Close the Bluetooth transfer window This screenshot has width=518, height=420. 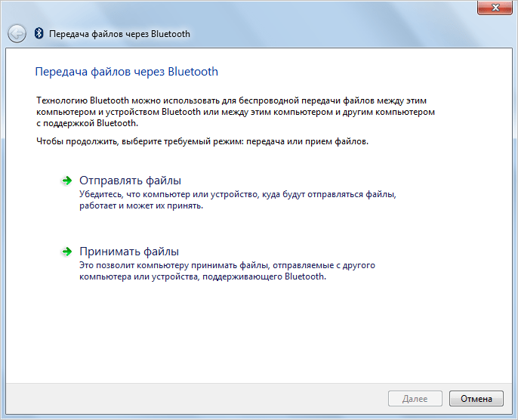pos(495,8)
